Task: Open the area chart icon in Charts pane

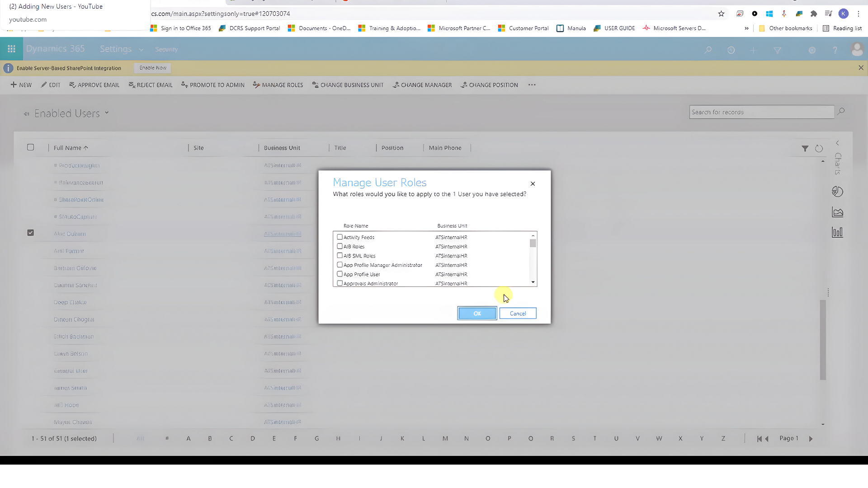Action: (838, 212)
